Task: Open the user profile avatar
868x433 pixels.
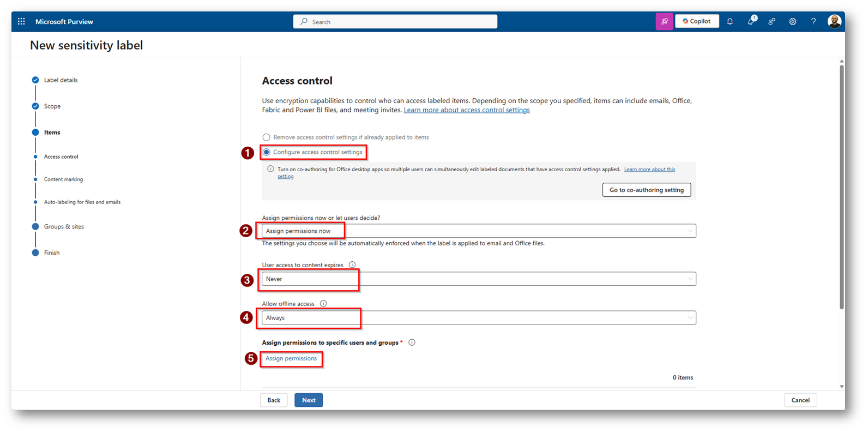Action: click(834, 22)
